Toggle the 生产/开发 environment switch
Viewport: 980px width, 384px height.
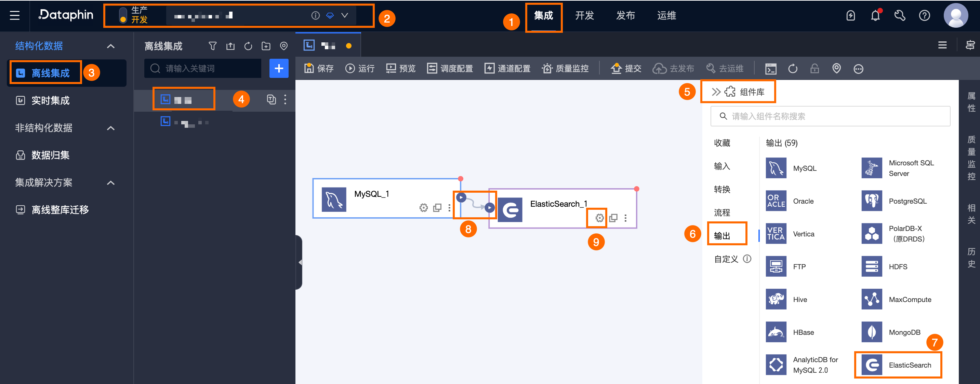[122, 16]
